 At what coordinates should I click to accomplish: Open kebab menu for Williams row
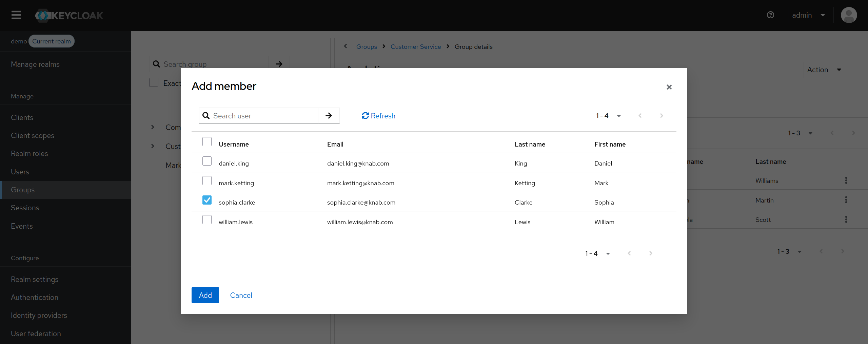click(x=846, y=180)
